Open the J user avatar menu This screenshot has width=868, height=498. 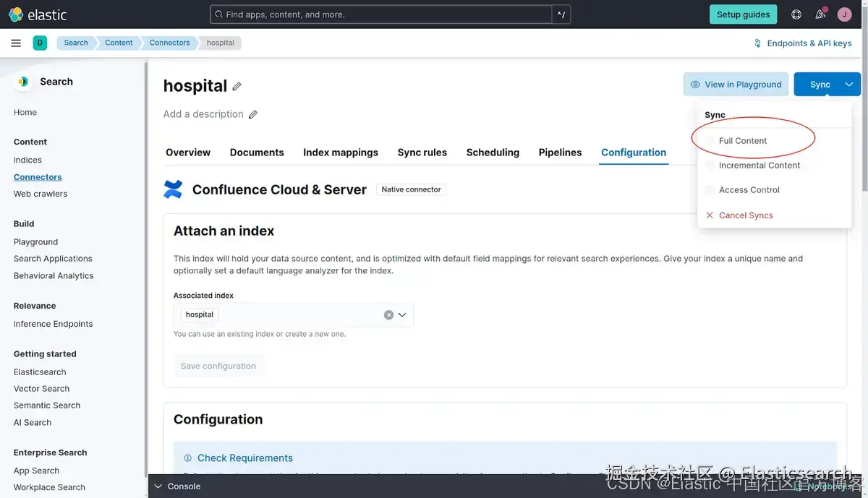[x=844, y=14]
